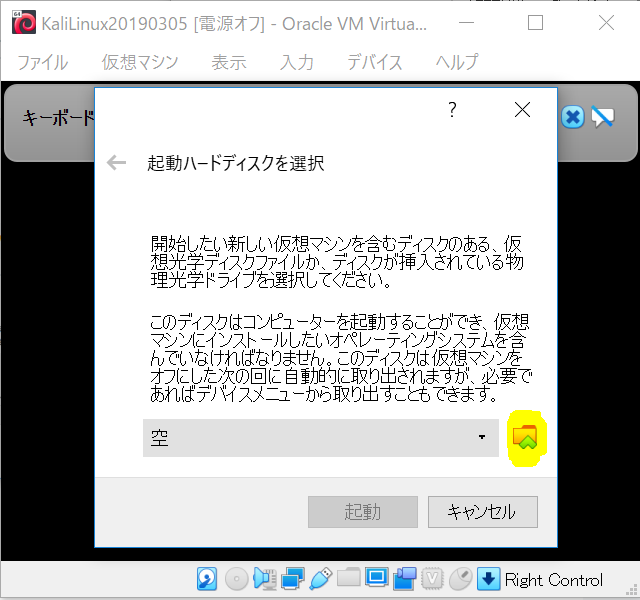Screen dimensions: 640x600
Task: Minimize the VirtualBox VM window
Action: coord(466,23)
